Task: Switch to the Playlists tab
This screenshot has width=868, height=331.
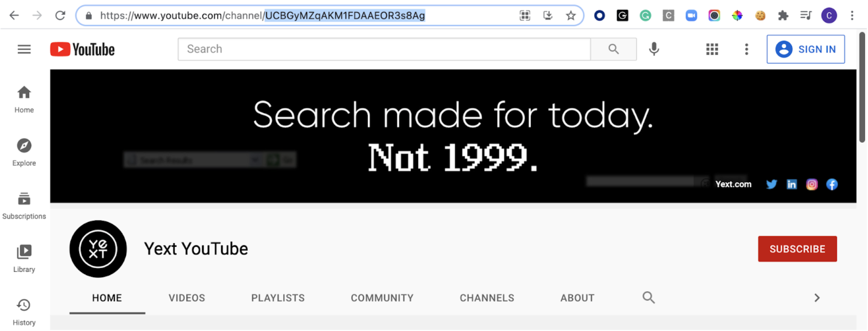Action: click(x=278, y=298)
